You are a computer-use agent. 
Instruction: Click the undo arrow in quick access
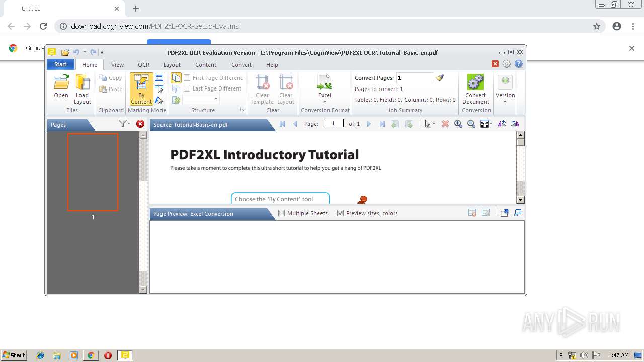(76, 52)
